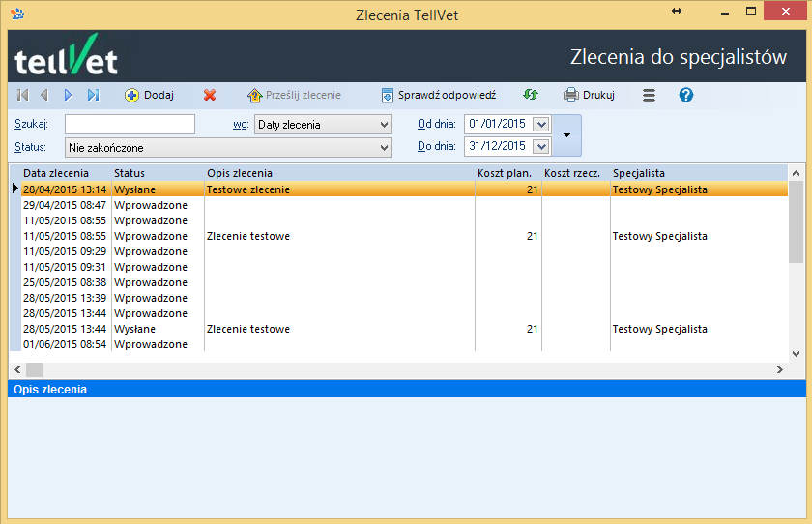Print using the Drukuj button

(589, 96)
